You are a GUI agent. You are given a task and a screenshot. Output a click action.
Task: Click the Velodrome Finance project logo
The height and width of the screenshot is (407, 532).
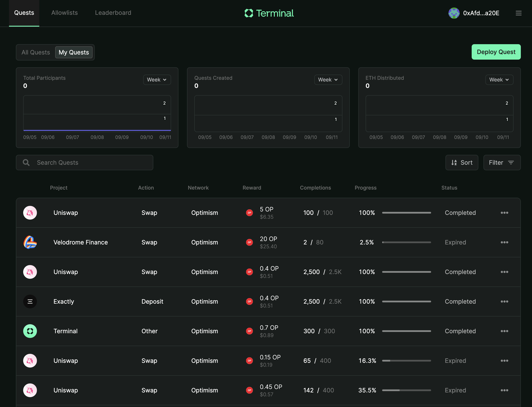[x=30, y=242]
